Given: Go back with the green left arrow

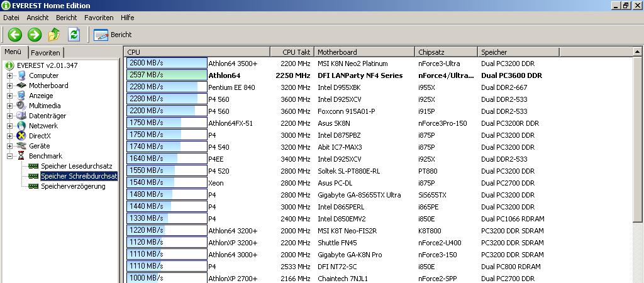Looking at the screenshot, I should click(15, 35).
